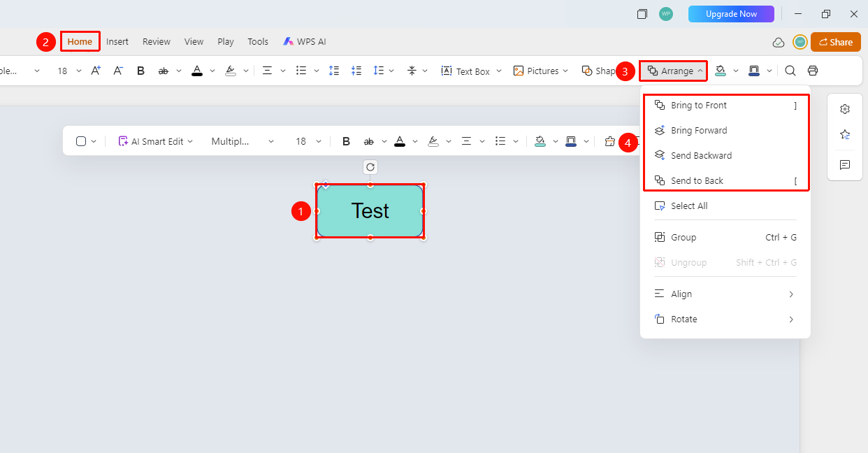
Task: Click the search magnifier icon
Action: point(790,71)
